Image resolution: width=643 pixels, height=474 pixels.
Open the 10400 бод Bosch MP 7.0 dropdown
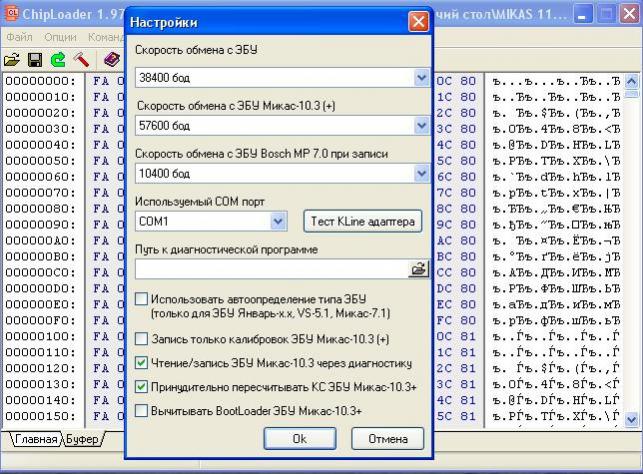(x=421, y=173)
